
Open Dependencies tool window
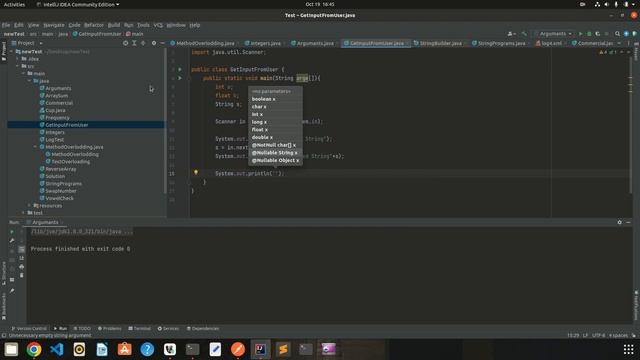coord(203,329)
